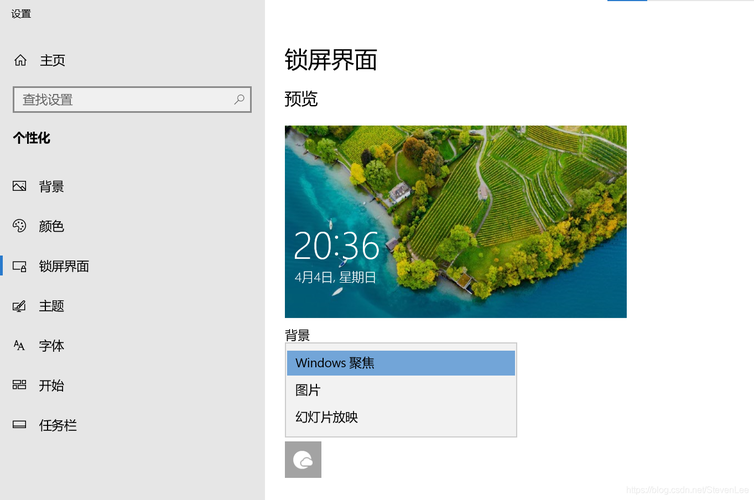The height and width of the screenshot is (500, 754).
Task: Open the 字体 settings page
Action: click(51, 345)
